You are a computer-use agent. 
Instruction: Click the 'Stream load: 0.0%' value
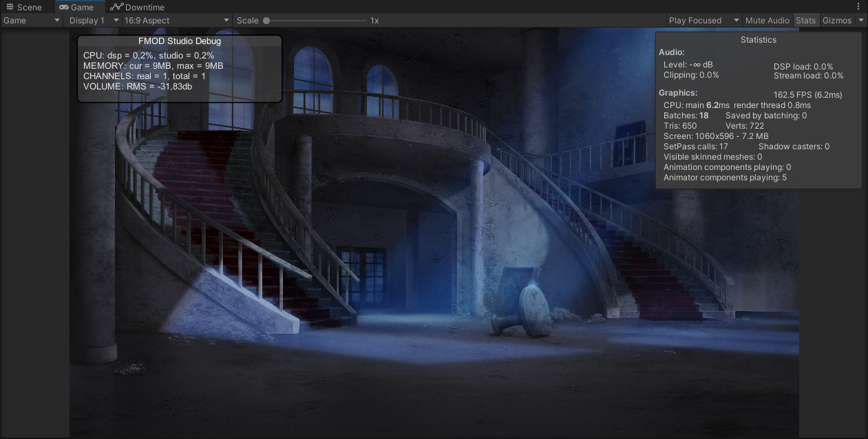809,76
